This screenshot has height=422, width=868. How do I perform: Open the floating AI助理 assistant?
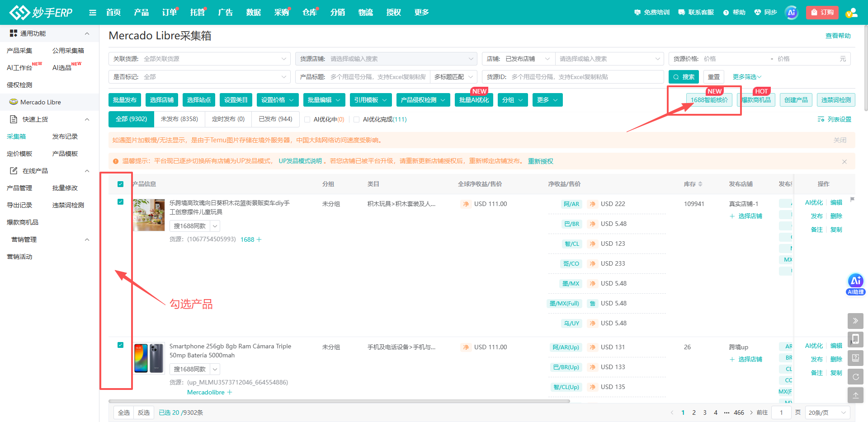tap(855, 284)
